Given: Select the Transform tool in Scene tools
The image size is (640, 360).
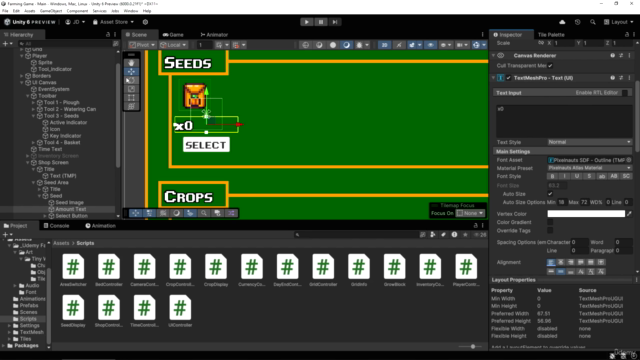Looking at the screenshot, I should click(x=131, y=107).
